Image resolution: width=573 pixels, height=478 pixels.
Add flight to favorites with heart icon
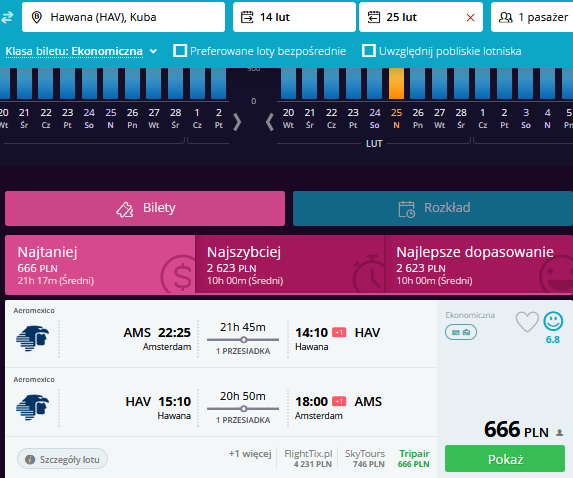(527, 322)
